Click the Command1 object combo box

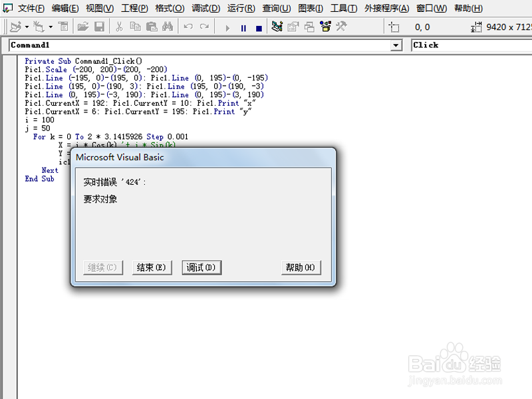tap(205, 45)
